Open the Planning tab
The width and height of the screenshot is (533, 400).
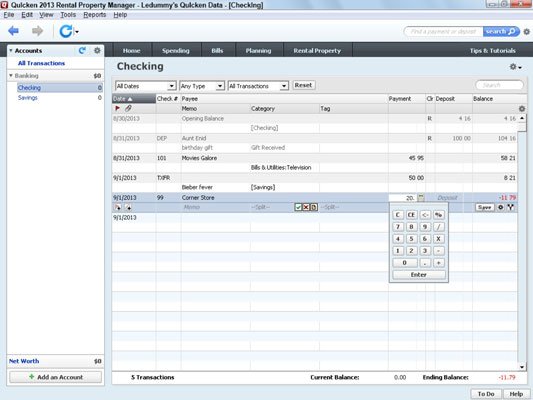click(258, 51)
